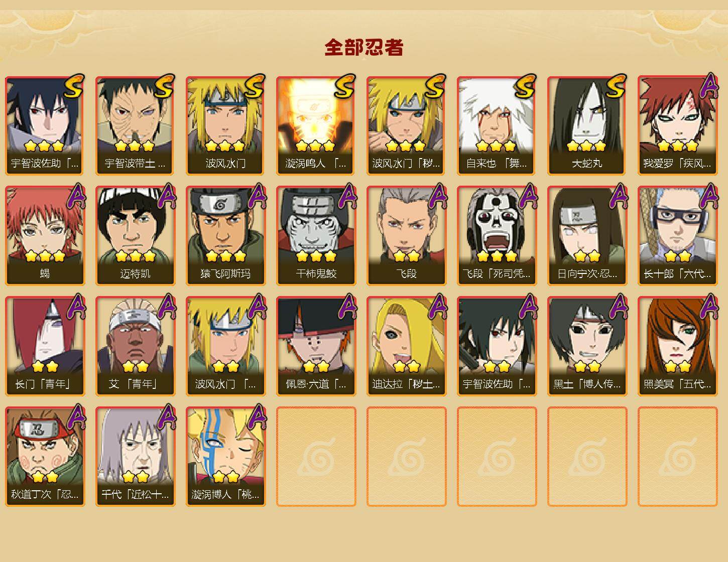Click the A badge on 黑土 card
The width and height of the screenshot is (728, 562).
[618, 307]
